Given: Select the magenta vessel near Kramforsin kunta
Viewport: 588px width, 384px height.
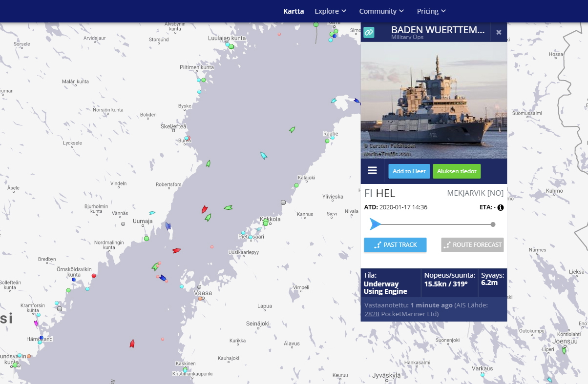Looking at the screenshot, I should coord(36,323).
